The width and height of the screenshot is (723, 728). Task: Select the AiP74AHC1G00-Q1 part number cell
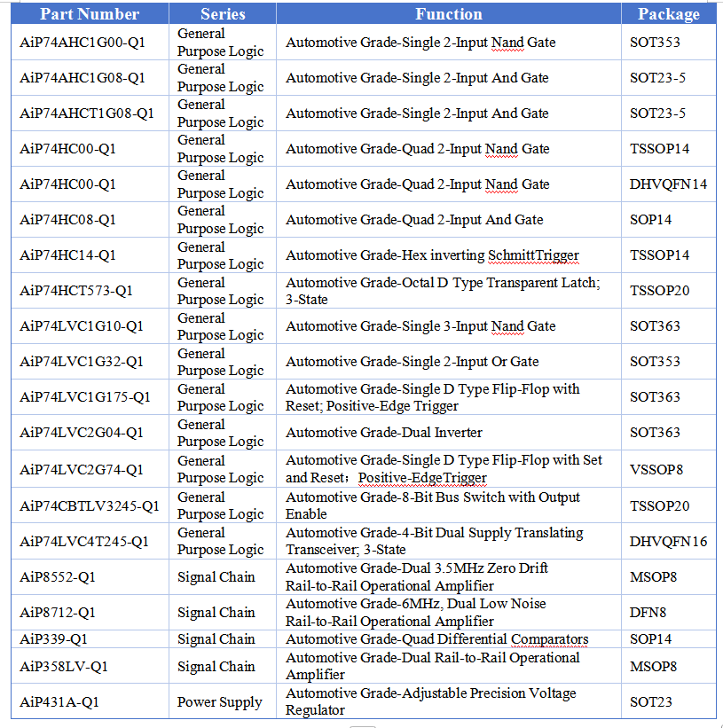tap(83, 43)
